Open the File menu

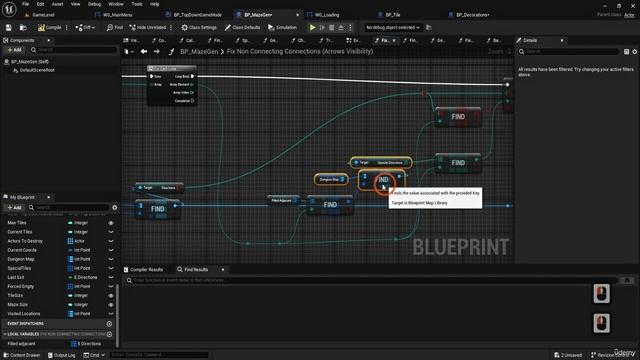pyautogui.click(x=25, y=4)
